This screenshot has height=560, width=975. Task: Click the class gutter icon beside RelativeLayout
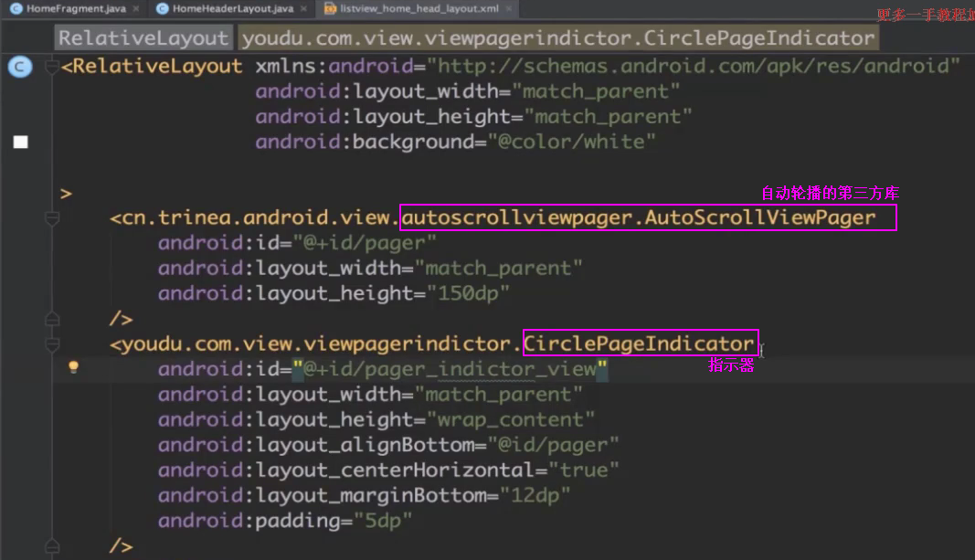(20, 67)
